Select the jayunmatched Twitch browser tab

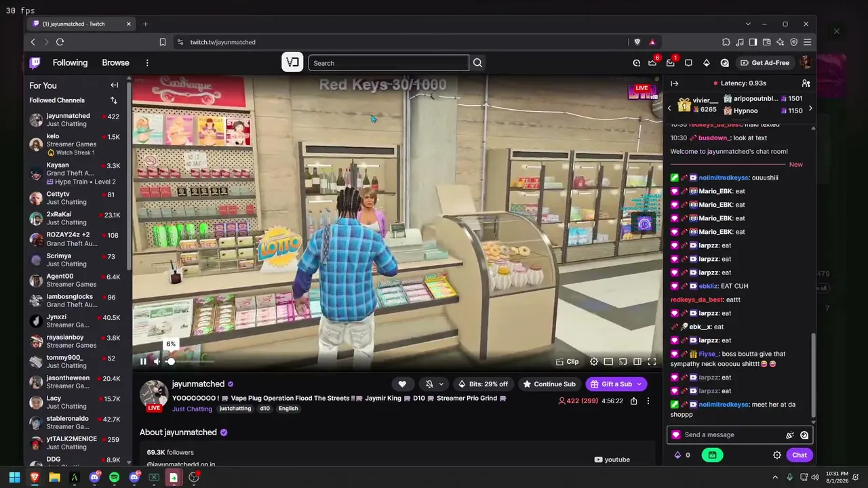81,24
